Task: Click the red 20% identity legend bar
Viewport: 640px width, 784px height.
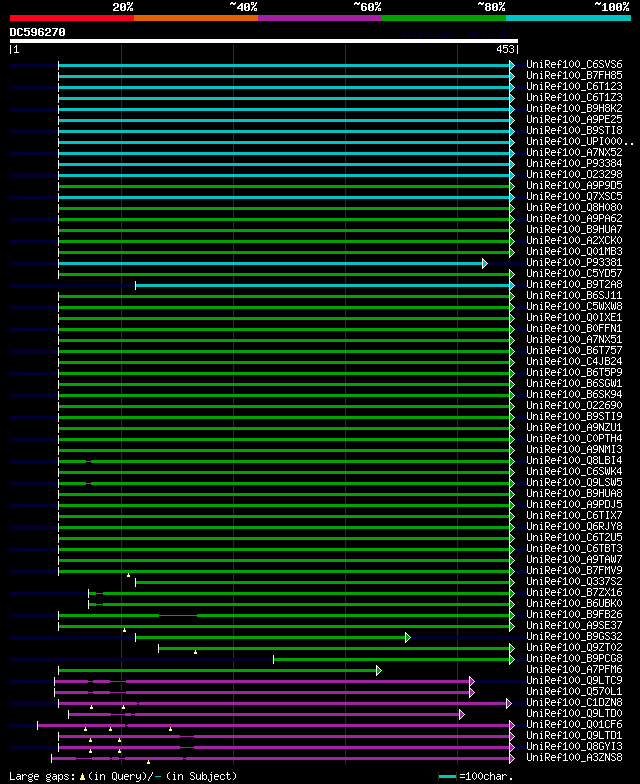Action: (72, 18)
